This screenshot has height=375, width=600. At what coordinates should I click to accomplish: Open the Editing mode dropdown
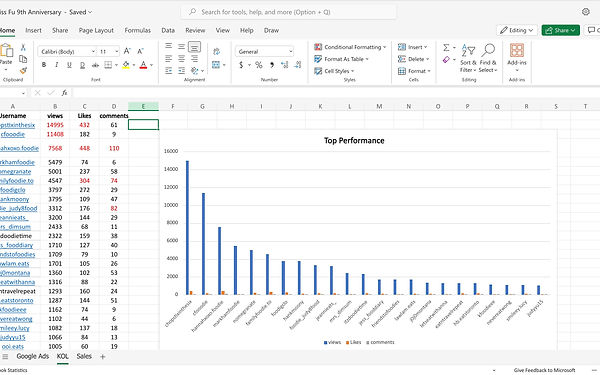pyautogui.click(x=517, y=30)
